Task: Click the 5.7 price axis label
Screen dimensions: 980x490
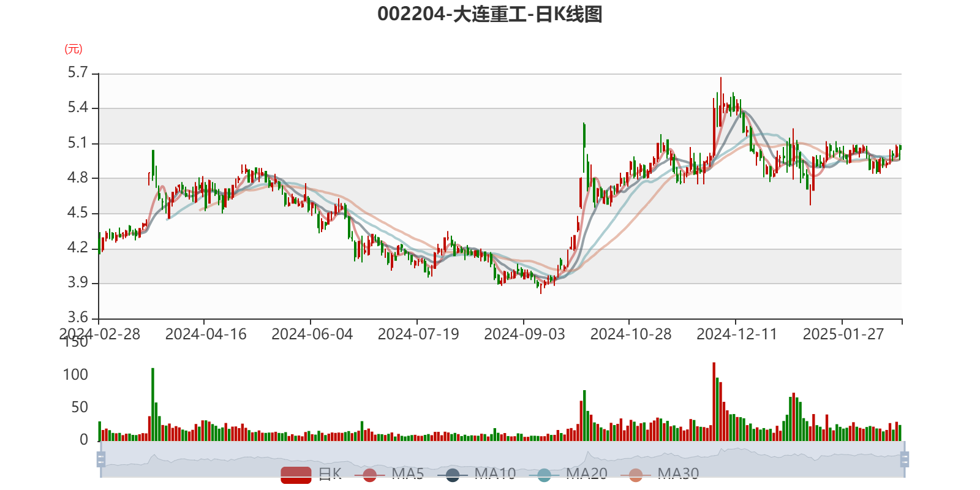Action: [x=78, y=73]
